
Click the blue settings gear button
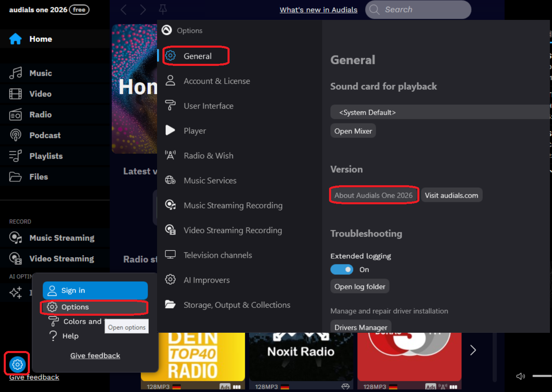tap(17, 365)
